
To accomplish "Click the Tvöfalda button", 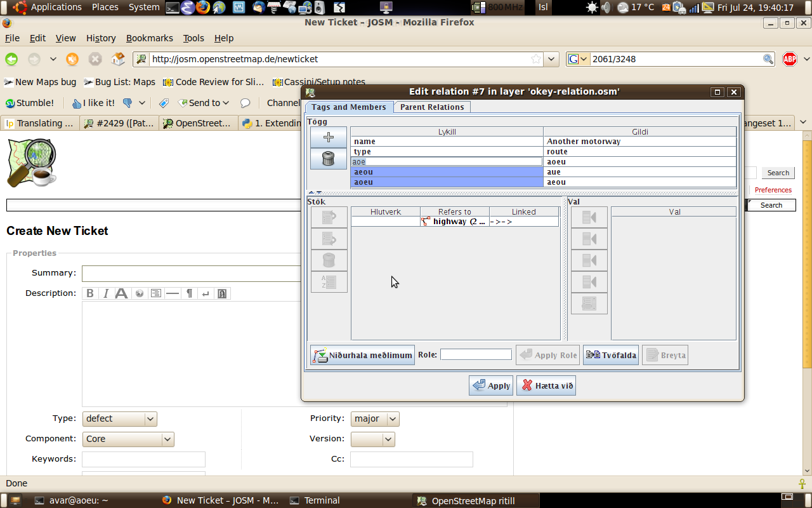I will (x=610, y=355).
